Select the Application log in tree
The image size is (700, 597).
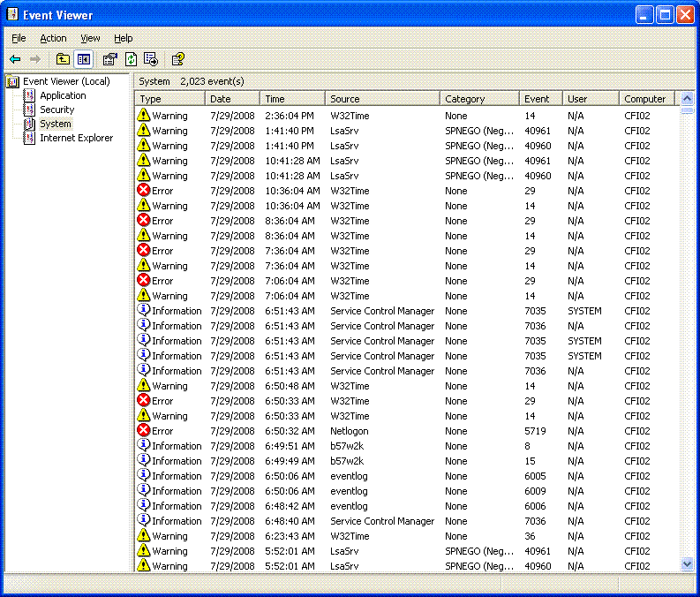(x=63, y=95)
